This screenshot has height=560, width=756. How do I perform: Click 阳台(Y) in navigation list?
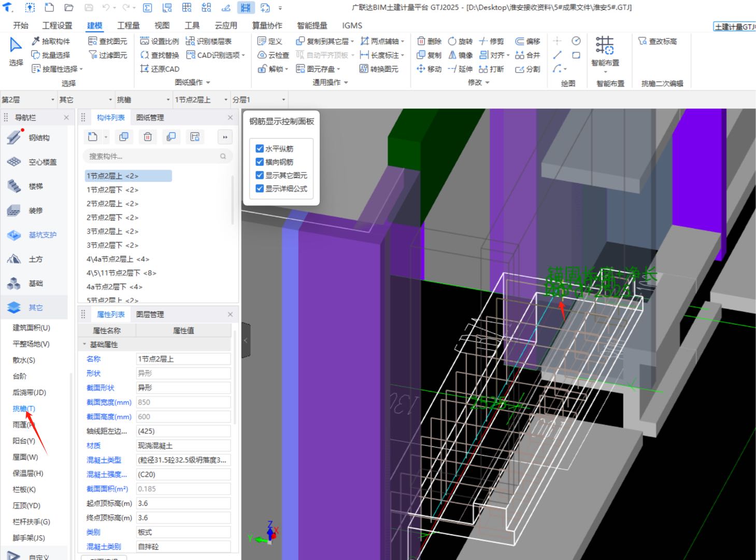(24, 441)
